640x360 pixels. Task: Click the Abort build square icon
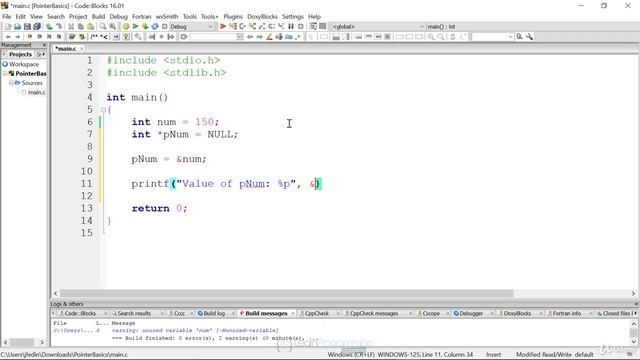[x=165, y=27]
